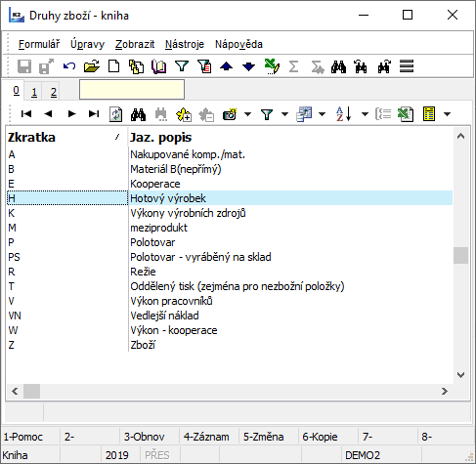This screenshot has width=476, height=464.
Task: Go to the first record
Action: coord(26,114)
